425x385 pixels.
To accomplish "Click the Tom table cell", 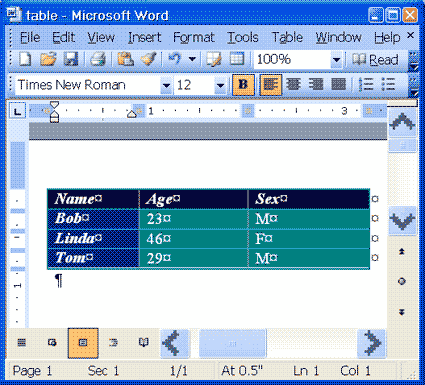I will 93,258.
